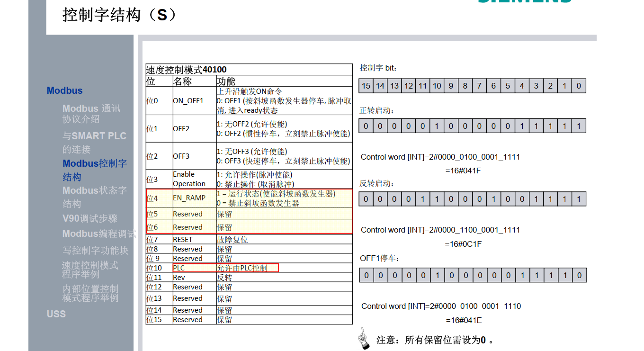Open Modbus状态字结构 sidebar entry
The height and width of the screenshot is (351, 644).
(95, 197)
